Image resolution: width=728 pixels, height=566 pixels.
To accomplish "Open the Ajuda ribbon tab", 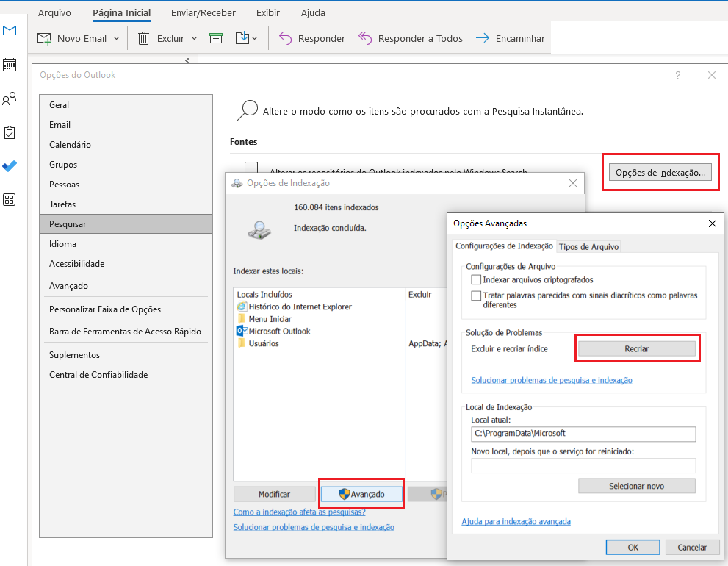I will coord(313,13).
